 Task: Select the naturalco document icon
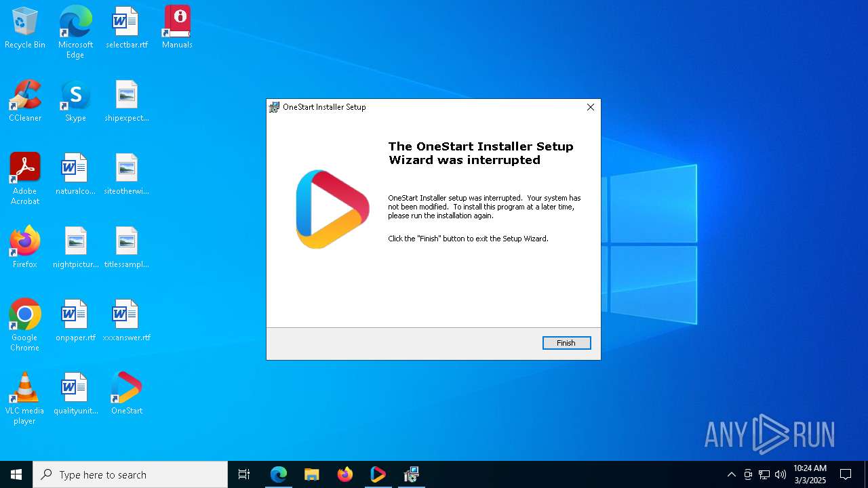pyautogui.click(x=75, y=174)
